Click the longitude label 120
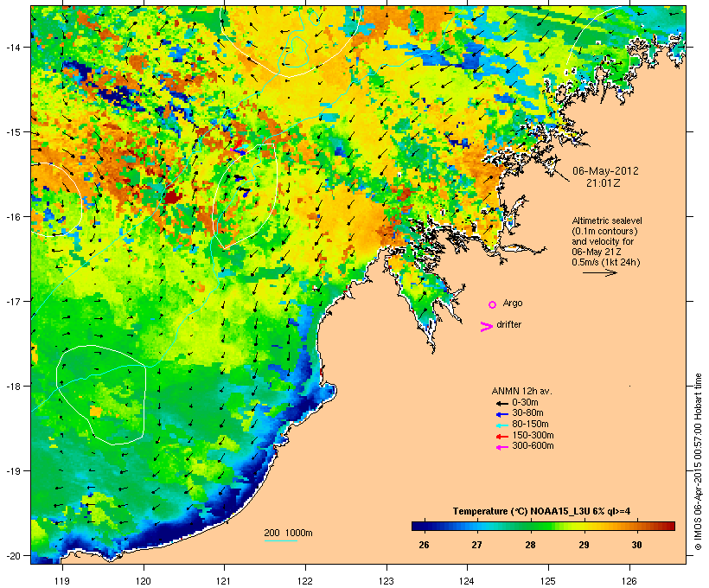The width and height of the screenshot is (709, 588). pos(144,581)
